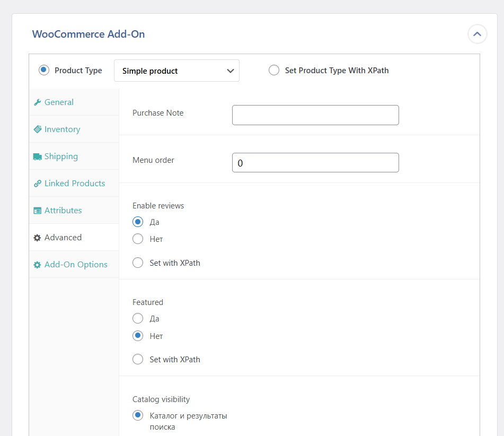Click the tag icon beside Inventory

(37, 129)
